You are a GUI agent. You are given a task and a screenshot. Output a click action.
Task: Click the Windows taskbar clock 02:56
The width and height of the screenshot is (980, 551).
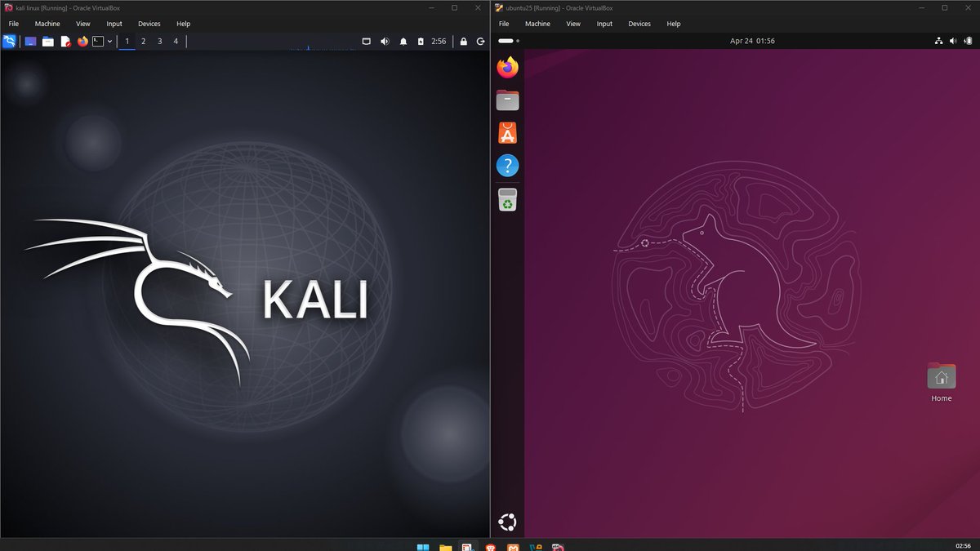963,545
